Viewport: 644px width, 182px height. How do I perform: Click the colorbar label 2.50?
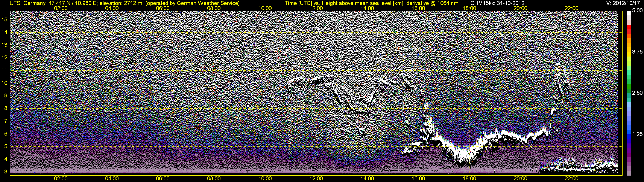[637, 93]
